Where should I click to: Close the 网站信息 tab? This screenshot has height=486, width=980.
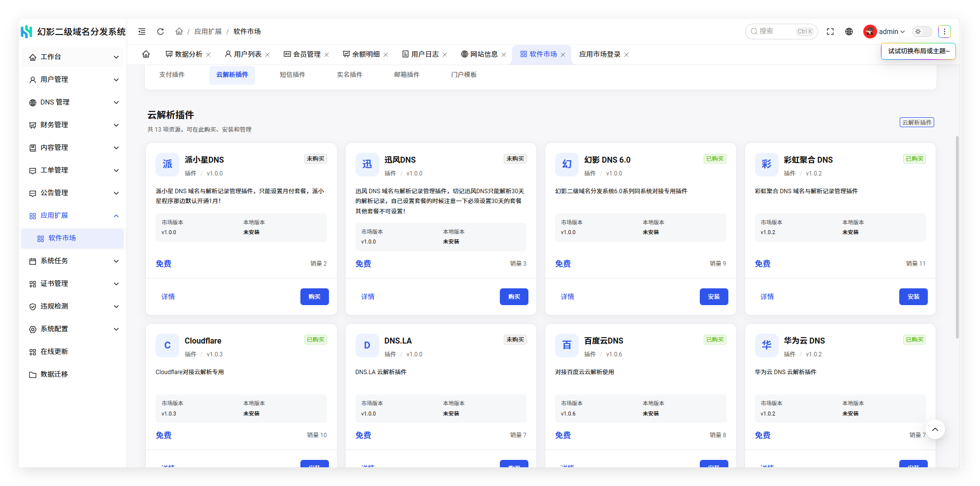click(x=504, y=55)
